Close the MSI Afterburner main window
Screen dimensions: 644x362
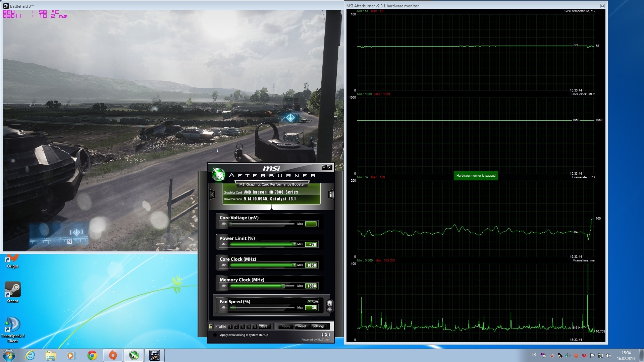coord(329,167)
